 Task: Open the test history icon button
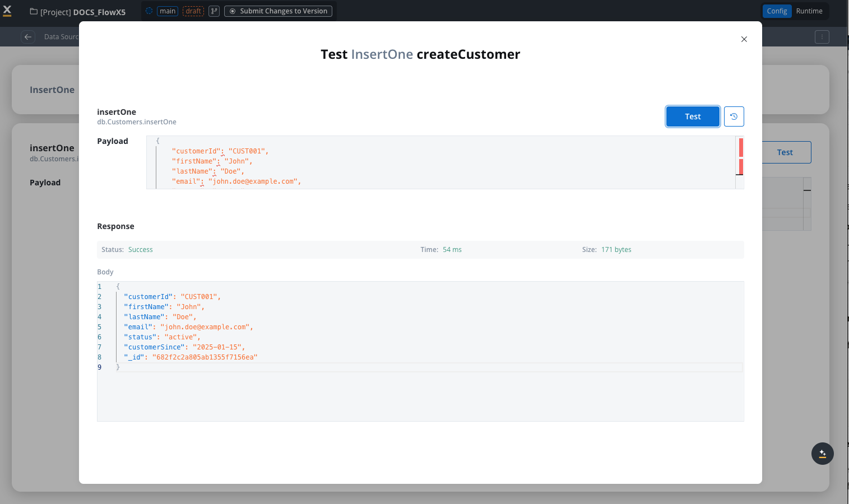pos(734,116)
